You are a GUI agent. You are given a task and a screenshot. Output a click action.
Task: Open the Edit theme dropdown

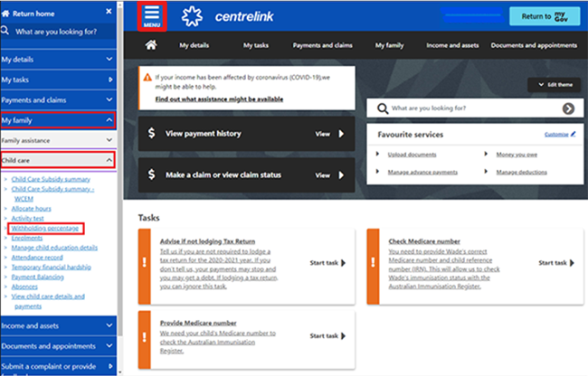click(x=553, y=84)
